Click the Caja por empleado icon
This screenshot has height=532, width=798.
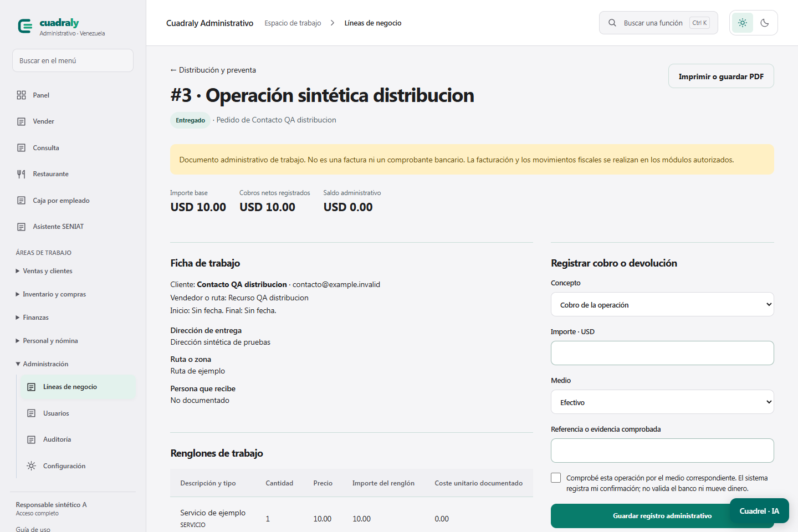[21, 201]
